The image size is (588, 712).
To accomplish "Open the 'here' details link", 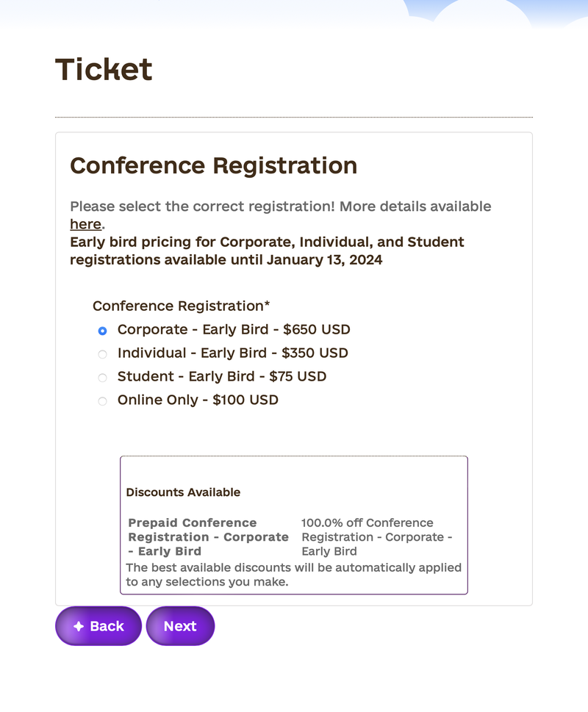I will click(x=85, y=224).
